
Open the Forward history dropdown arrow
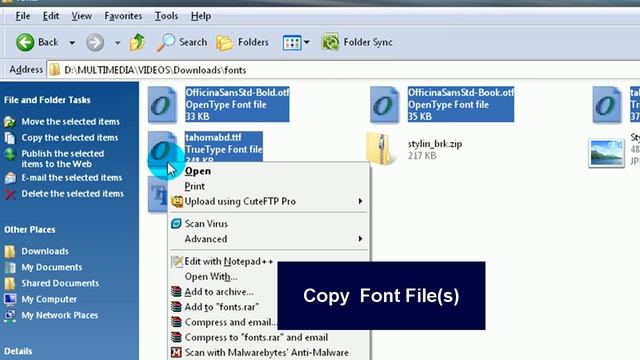pyautogui.click(x=117, y=42)
